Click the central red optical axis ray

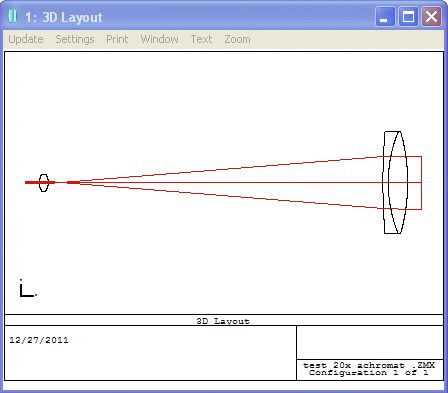tap(223, 182)
